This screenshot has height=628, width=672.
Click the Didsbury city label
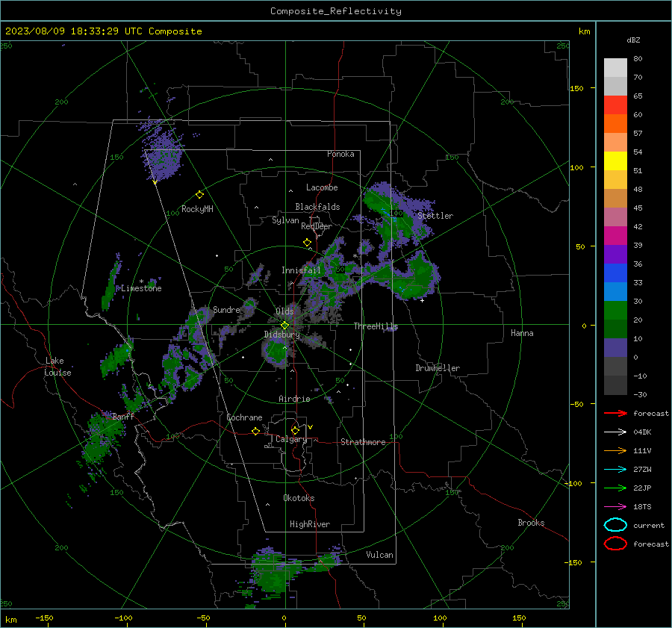[282, 335]
